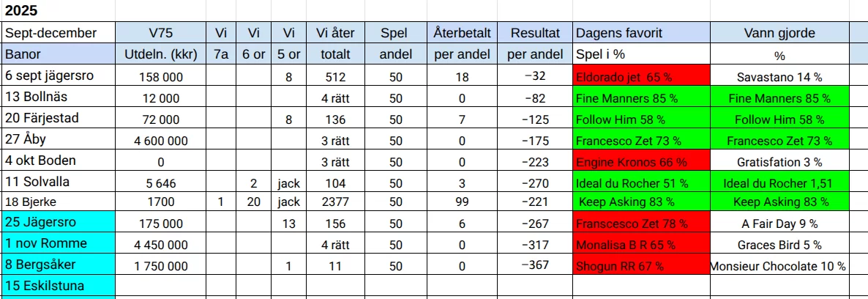Click the Ideal du Rocher 1,51 cell
This screenshot has height=299, width=868.
pyautogui.click(x=779, y=182)
